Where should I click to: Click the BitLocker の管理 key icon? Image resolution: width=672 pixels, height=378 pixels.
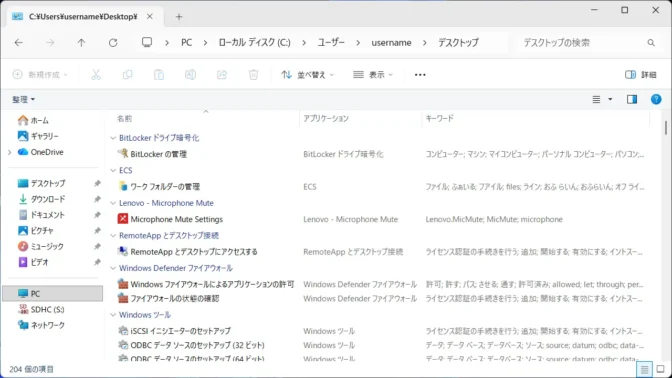(x=123, y=153)
